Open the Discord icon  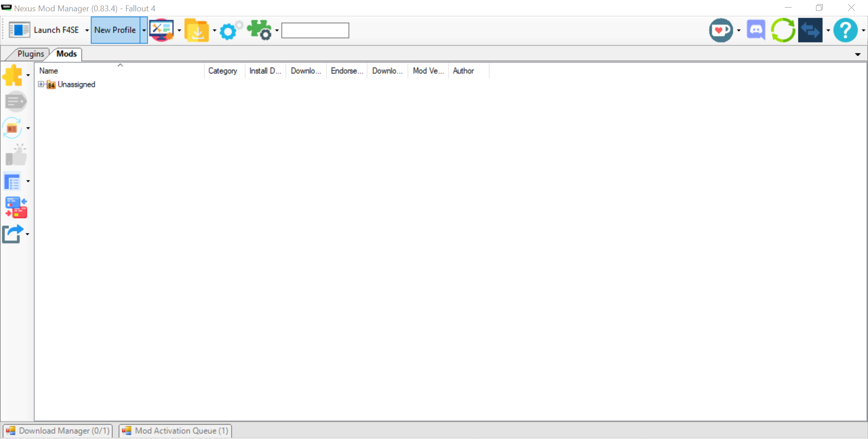point(756,30)
